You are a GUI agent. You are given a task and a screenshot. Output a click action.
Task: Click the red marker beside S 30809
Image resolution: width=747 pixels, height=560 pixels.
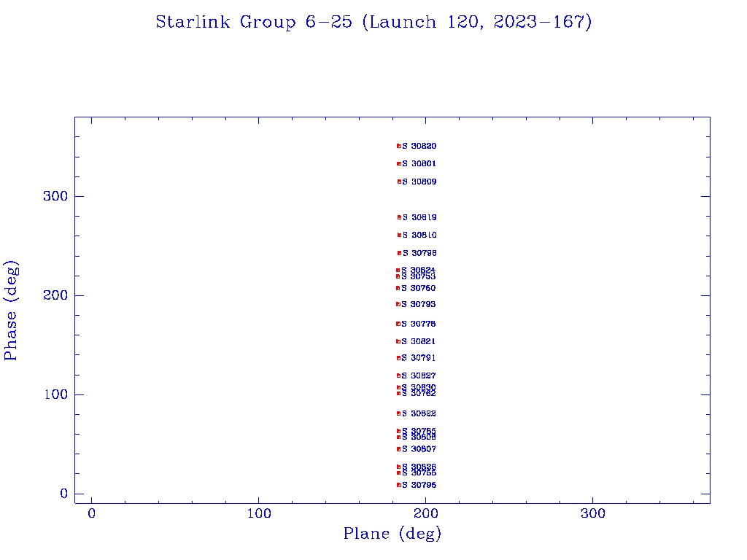pyautogui.click(x=399, y=182)
